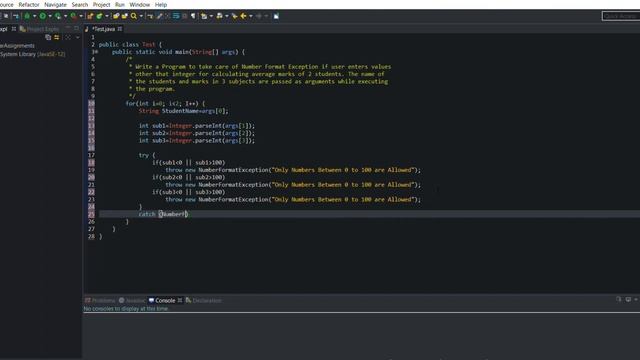Click the Debug bug toolbar icon
This screenshot has height=360, width=640.
pyautogui.click(x=27, y=16)
